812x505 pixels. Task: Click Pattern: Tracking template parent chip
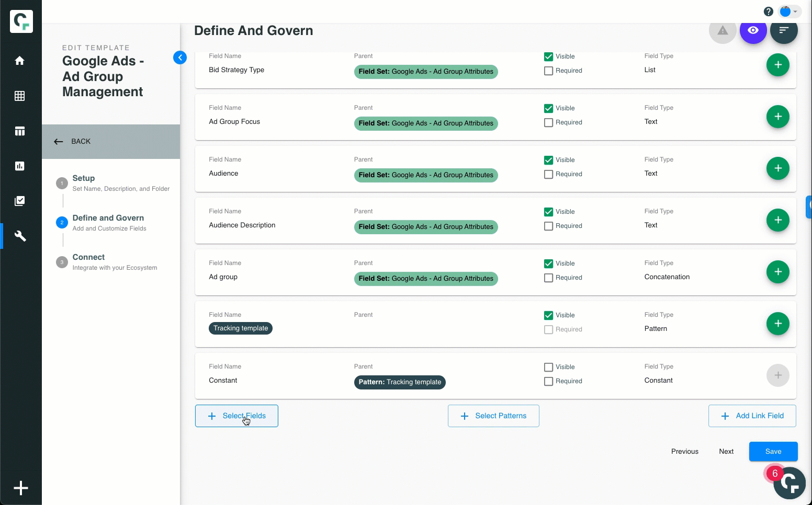[400, 382]
